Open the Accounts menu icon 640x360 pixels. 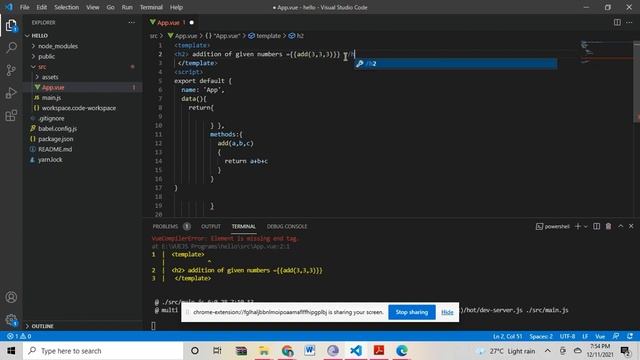point(11,297)
